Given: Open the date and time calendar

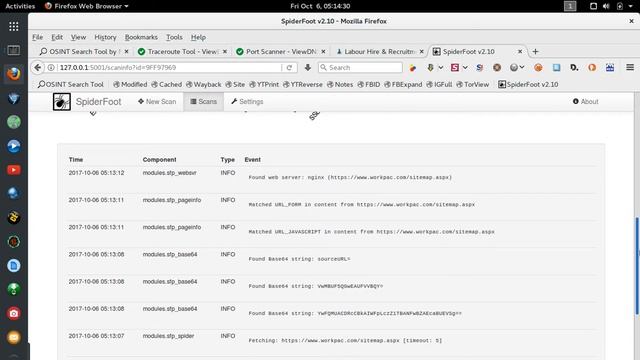Looking at the screenshot, I should (x=320, y=6).
